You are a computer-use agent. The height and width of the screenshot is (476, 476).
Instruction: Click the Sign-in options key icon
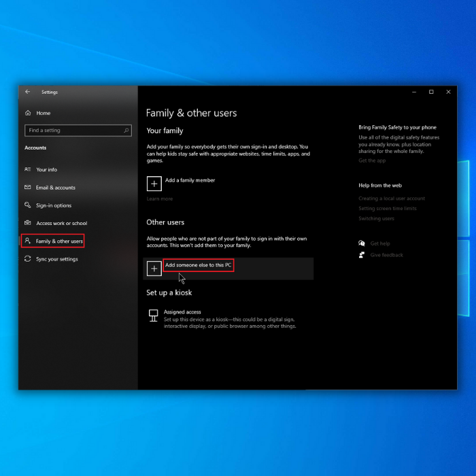[x=28, y=205]
